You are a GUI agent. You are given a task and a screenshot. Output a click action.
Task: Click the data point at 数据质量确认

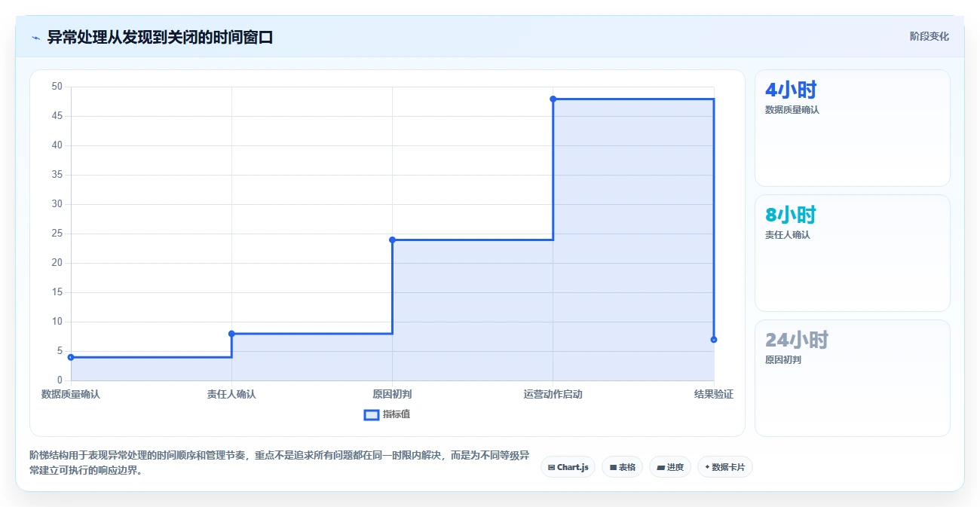71,357
